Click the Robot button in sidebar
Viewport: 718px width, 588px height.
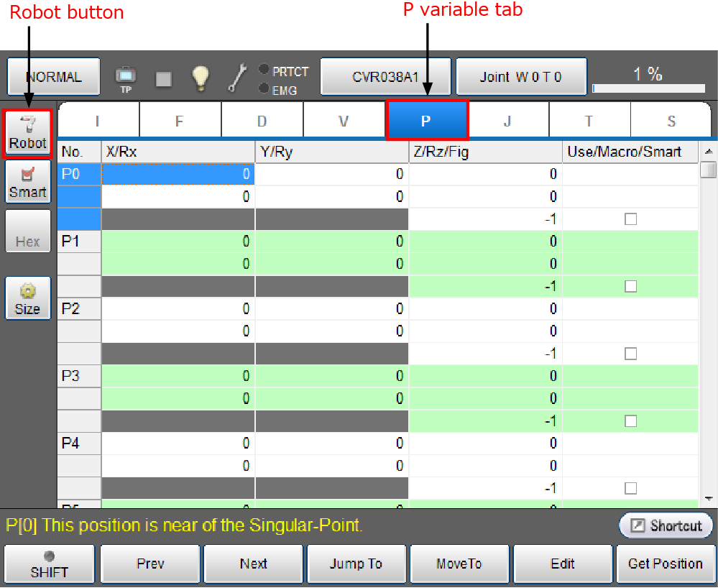[x=28, y=134]
